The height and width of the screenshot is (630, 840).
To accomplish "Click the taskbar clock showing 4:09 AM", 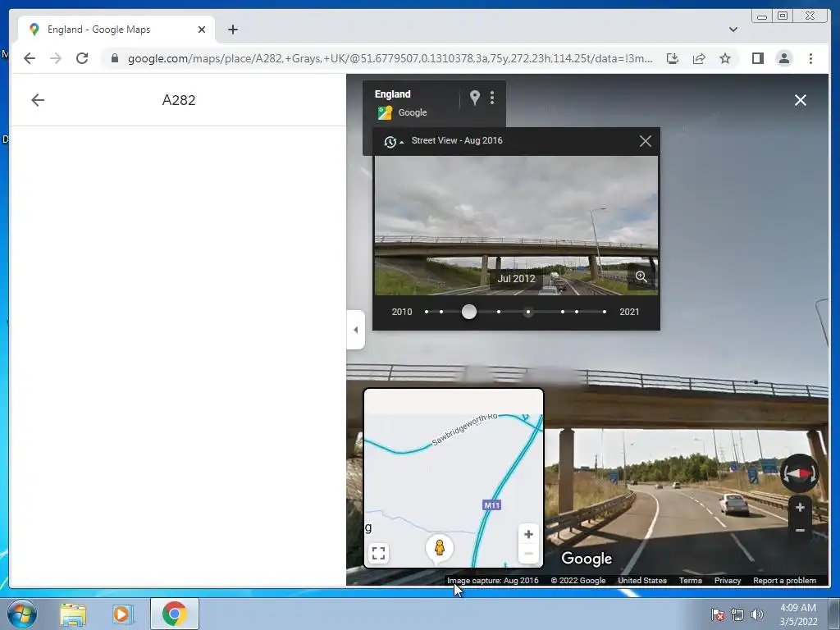I will [798, 614].
